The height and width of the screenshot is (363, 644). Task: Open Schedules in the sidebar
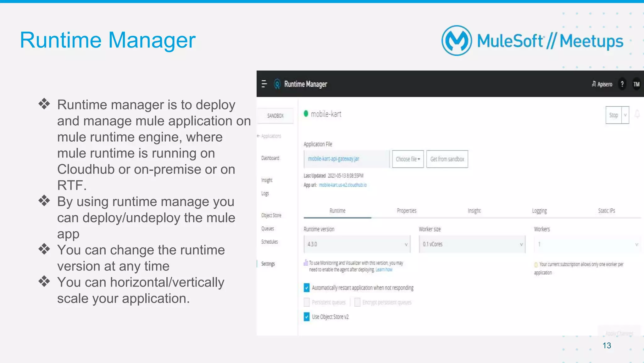(x=269, y=242)
